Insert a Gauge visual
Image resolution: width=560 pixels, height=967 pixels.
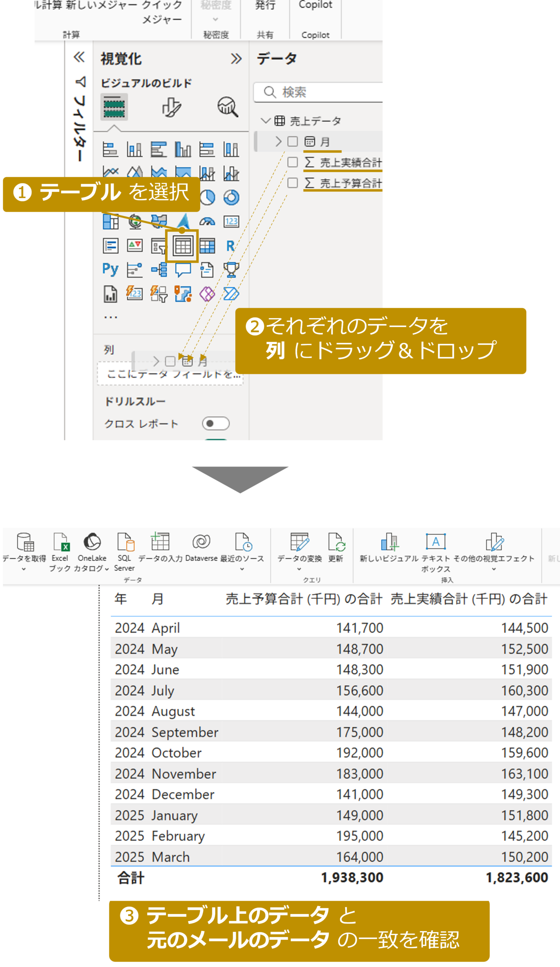(207, 222)
